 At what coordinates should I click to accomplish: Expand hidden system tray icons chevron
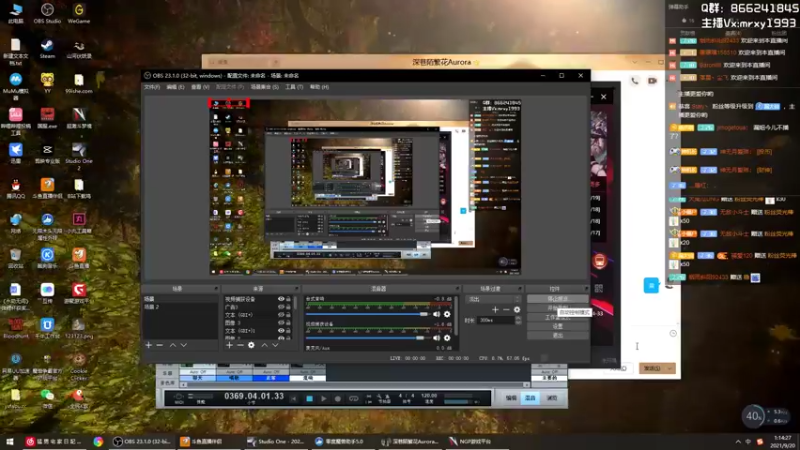738,442
